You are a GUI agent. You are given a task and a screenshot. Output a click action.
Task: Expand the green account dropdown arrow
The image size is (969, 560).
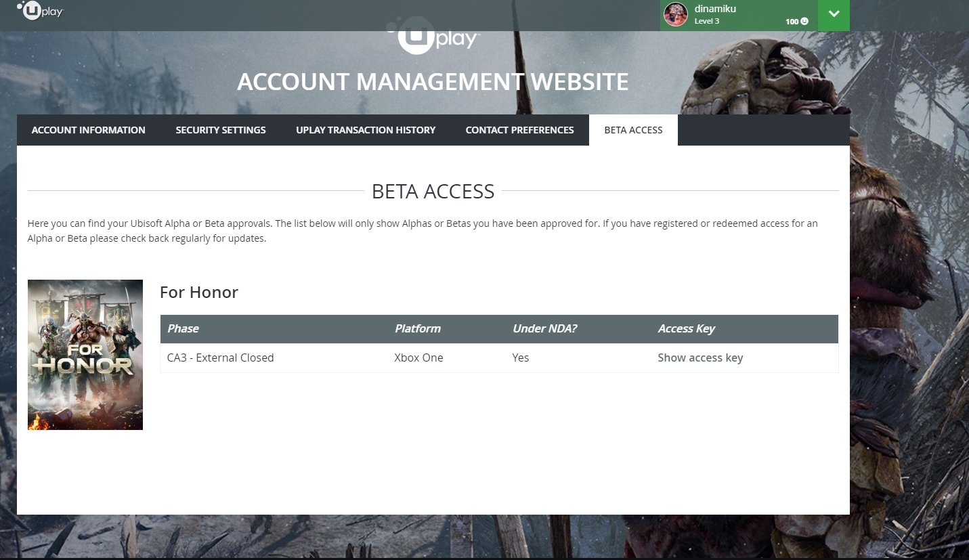(x=834, y=15)
